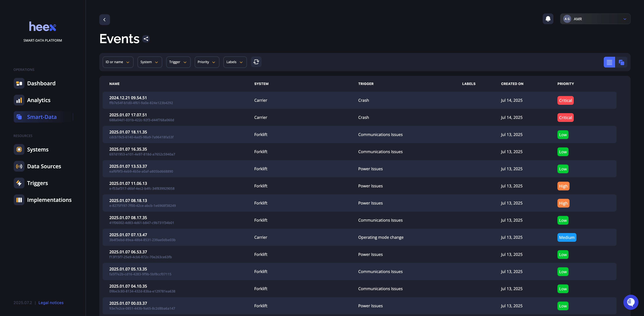
Task: Switch to grouped card view layout
Action: pos(621,62)
